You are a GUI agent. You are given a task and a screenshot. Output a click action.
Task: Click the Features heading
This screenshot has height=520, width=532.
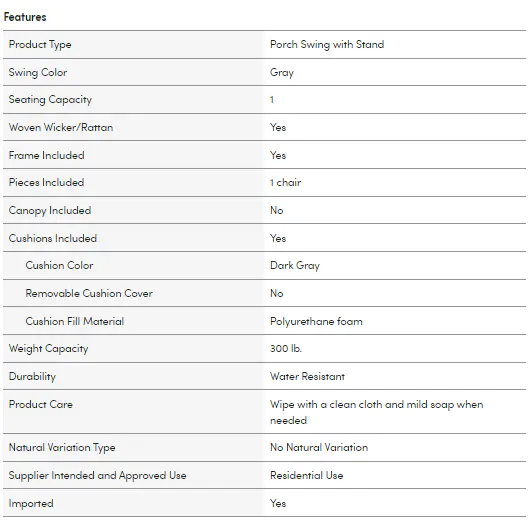click(25, 17)
